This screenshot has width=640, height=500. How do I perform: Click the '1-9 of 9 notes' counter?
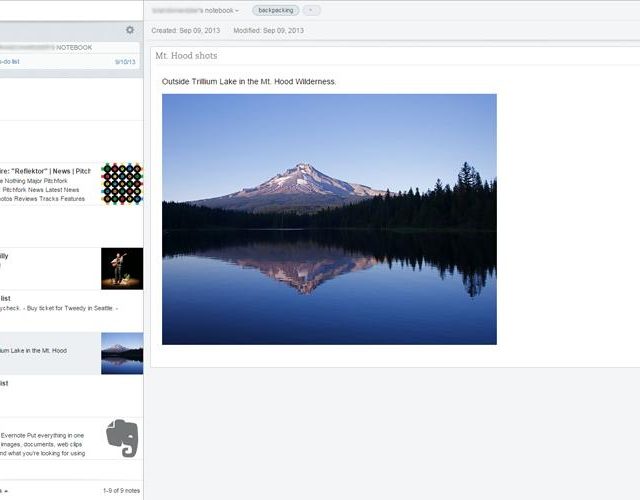(121, 491)
